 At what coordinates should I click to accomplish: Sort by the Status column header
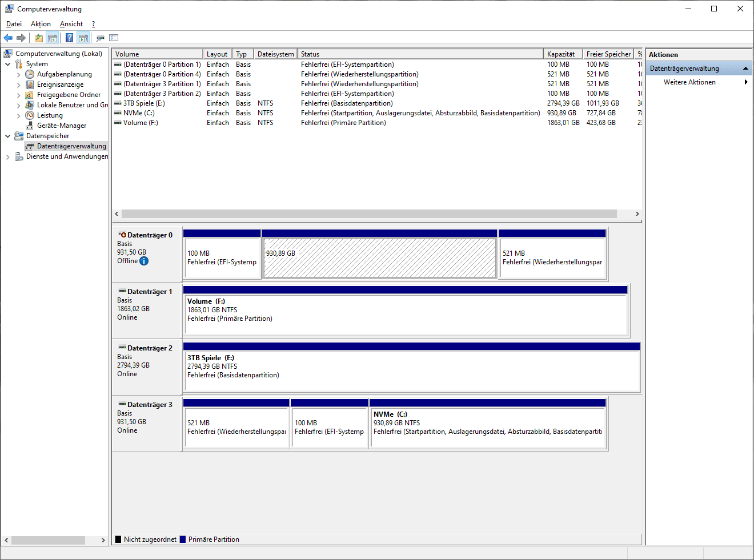coord(420,54)
